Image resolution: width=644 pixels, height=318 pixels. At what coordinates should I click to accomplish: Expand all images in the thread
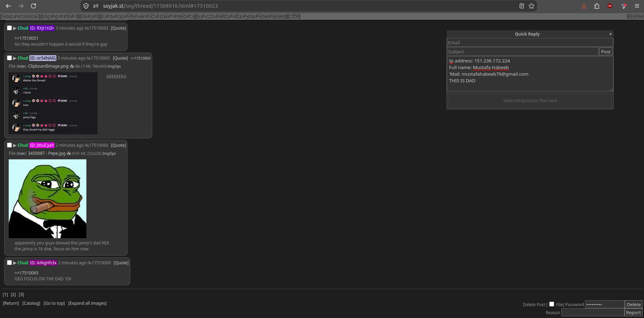point(87,303)
